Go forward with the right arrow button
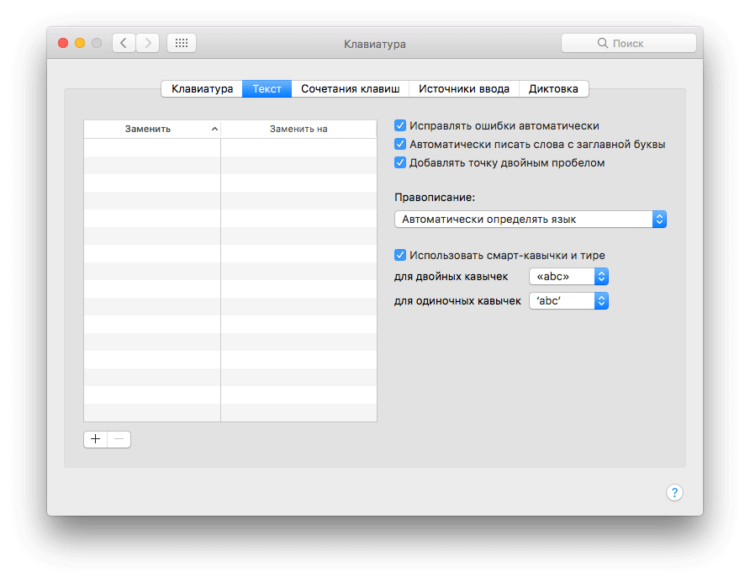This screenshot has height=583, width=750. coord(148,43)
